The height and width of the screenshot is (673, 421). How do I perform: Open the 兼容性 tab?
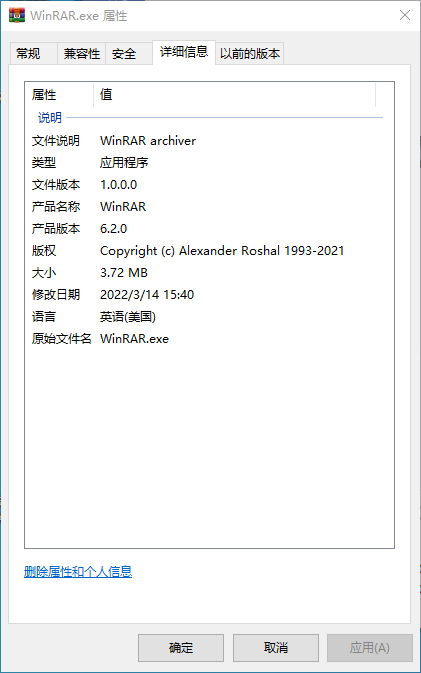click(82, 54)
